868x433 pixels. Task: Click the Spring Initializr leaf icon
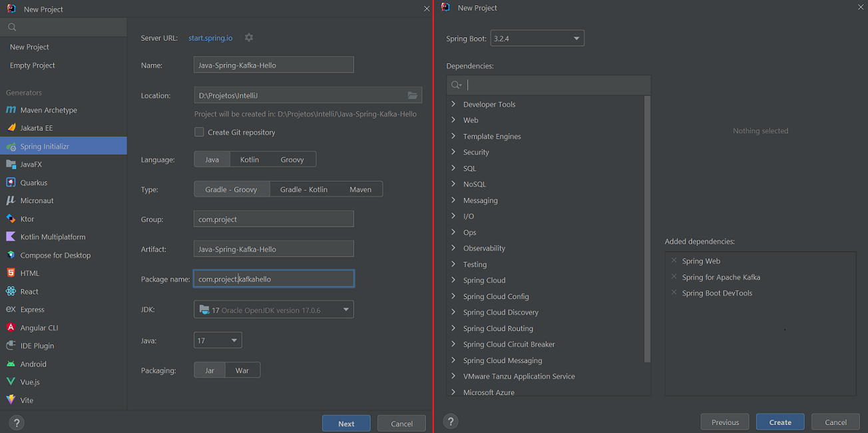pos(11,147)
